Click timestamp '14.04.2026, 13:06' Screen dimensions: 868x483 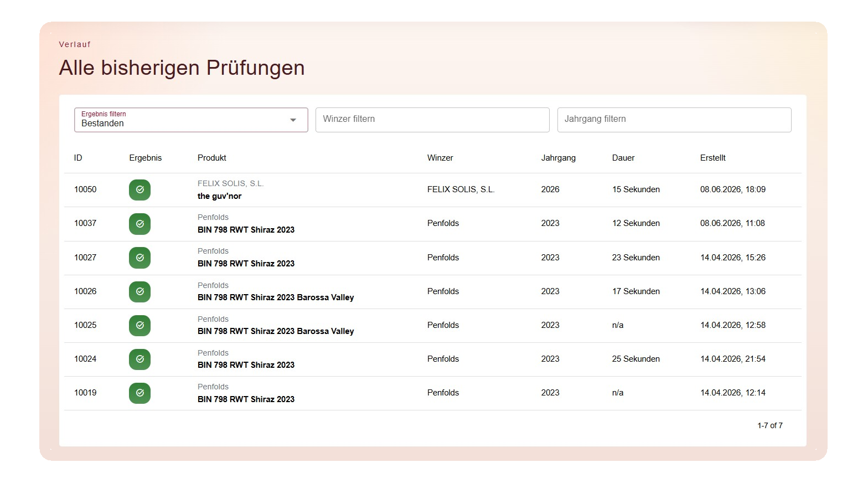click(x=733, y=291)
